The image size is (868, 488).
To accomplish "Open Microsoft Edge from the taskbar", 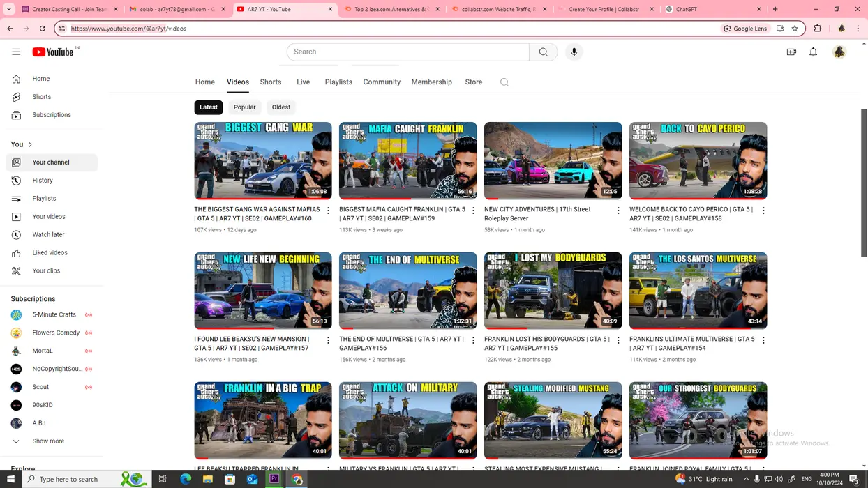I will 185,479.
